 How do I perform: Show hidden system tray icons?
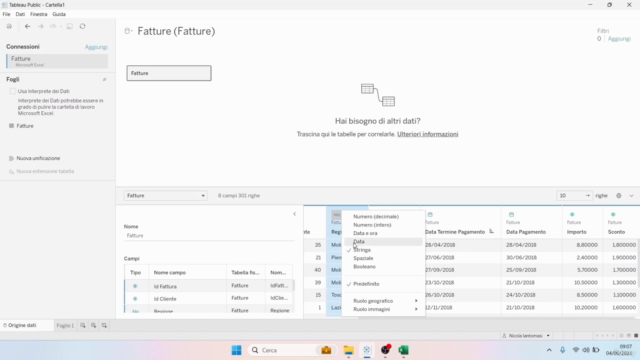[x=549, y=350]
